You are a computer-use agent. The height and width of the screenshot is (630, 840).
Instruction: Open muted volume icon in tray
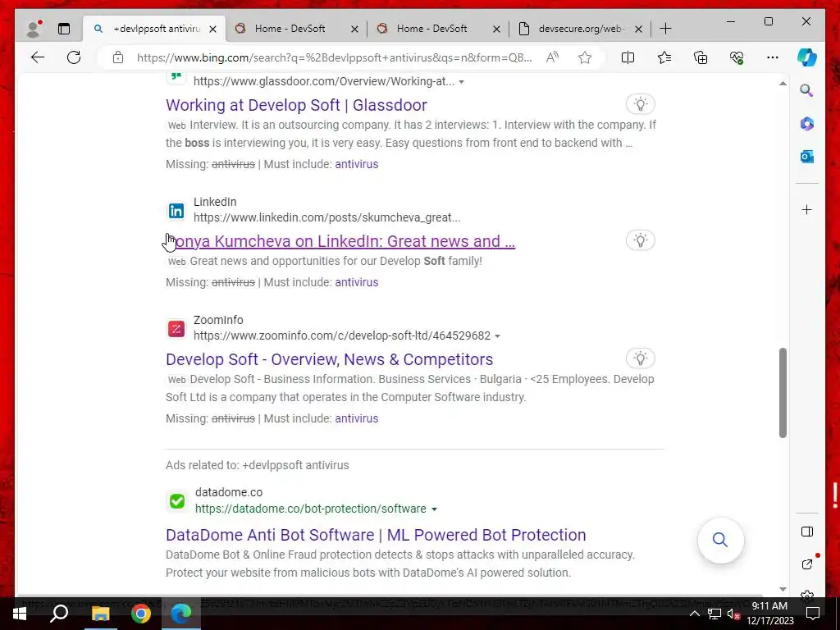click(733, 614)
